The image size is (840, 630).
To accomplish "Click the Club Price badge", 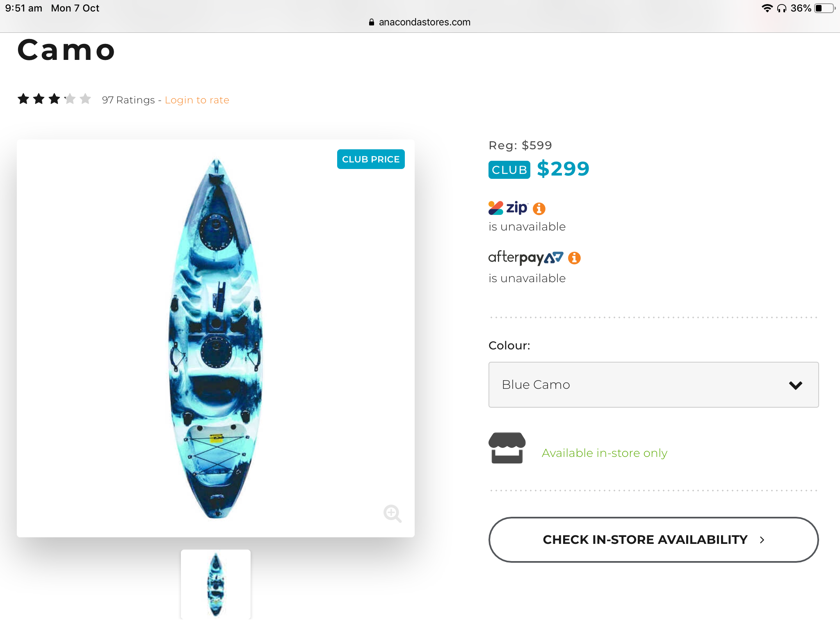I will (371, 159).
